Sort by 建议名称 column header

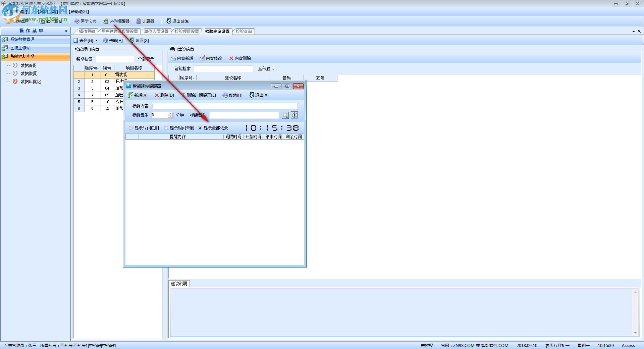point(233,78)
